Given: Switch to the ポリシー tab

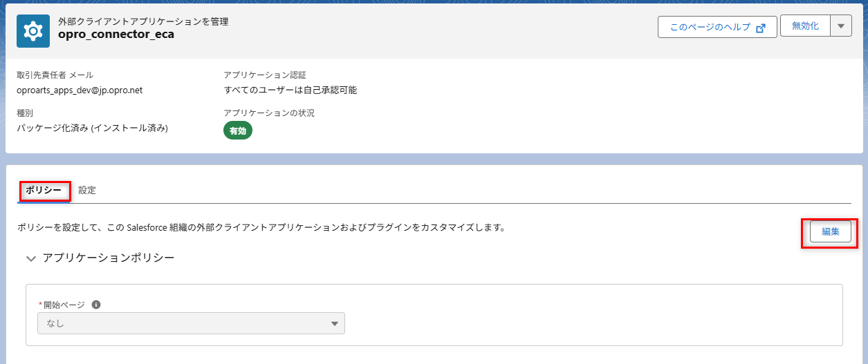Looking at the screenshot, I should pos(44,191).
